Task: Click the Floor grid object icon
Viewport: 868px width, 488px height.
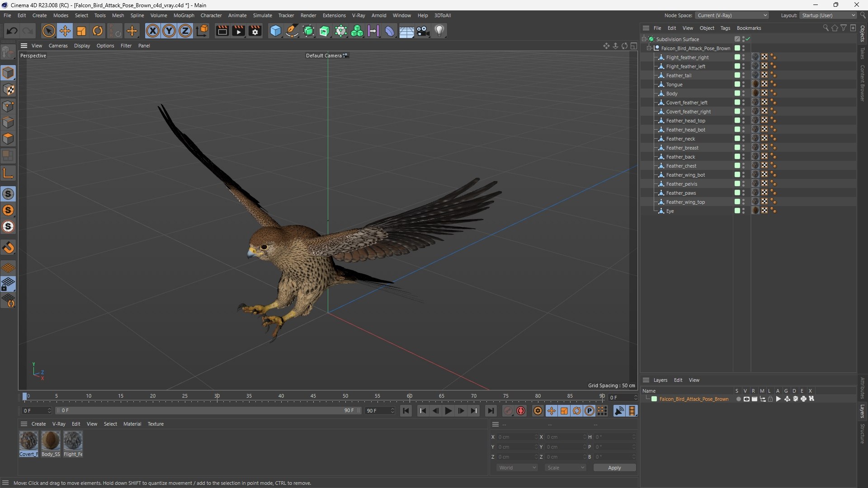Action: click(406, 31)
